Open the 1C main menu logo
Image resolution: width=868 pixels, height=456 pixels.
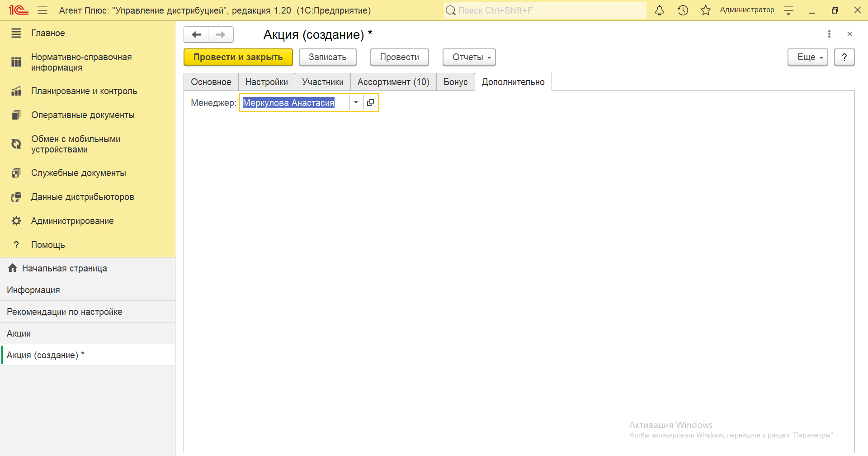(x=19, y=10)
